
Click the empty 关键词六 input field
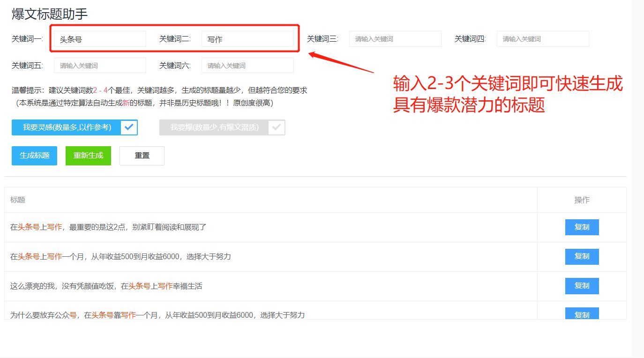pos(247,65)
